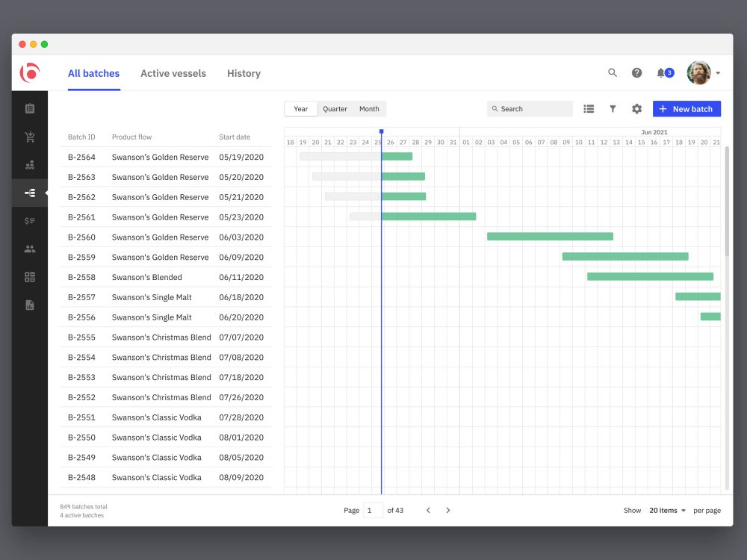
Task: Select batch B-2557 ID
Action: (x=81, y=297)
